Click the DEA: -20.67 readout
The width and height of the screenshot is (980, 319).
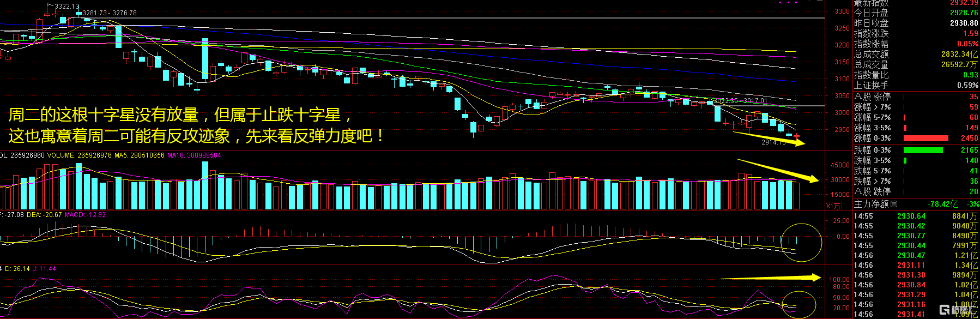tap(44, 215)
